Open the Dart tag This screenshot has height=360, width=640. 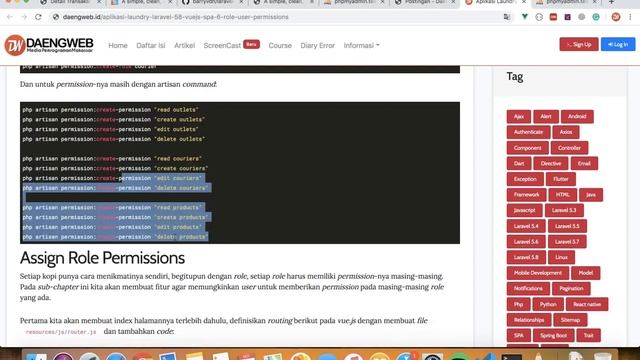519,163
